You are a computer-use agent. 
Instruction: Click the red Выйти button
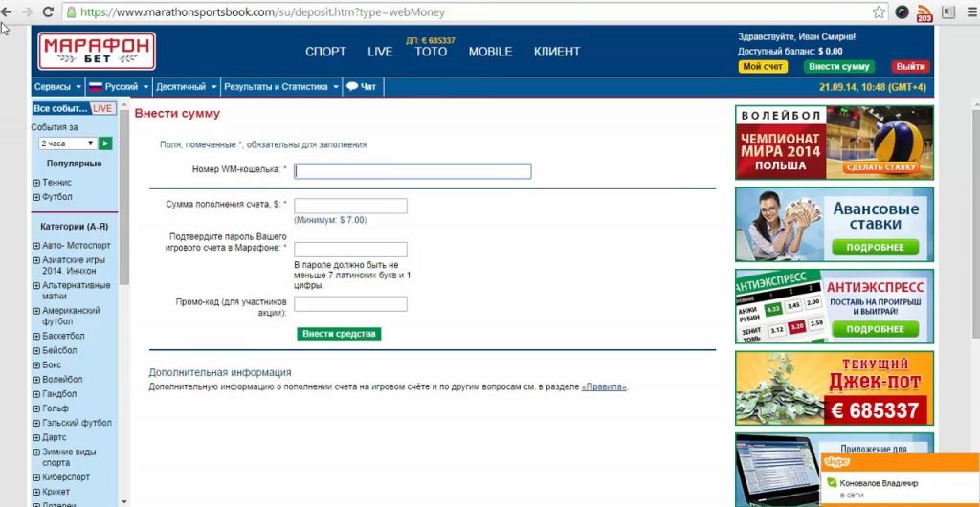tap(910, 67)
